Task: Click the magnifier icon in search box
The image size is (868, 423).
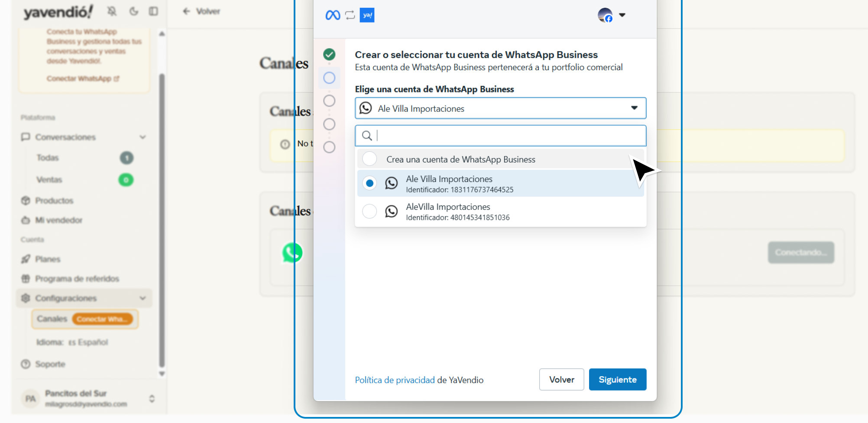Action: 367,136
